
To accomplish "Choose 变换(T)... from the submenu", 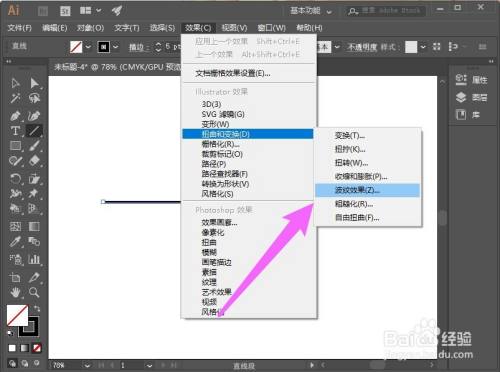I will click(367, 136).
